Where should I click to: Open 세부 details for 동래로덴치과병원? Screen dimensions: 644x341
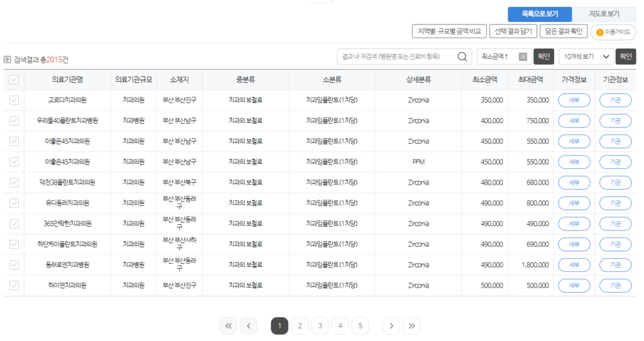(574, 264)
